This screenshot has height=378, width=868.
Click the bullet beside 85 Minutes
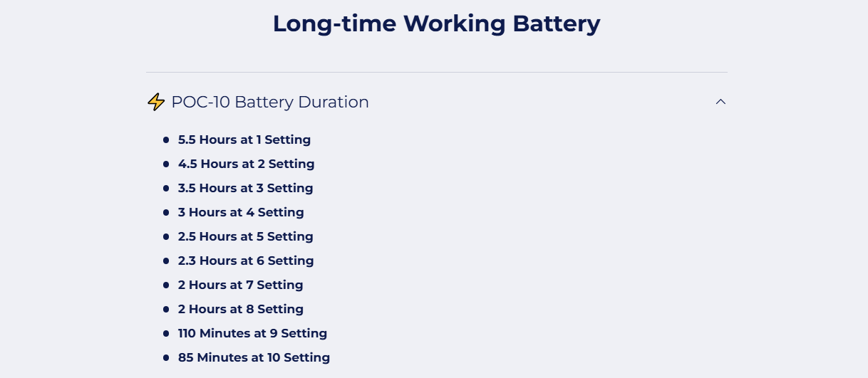[x=166, y=358]
